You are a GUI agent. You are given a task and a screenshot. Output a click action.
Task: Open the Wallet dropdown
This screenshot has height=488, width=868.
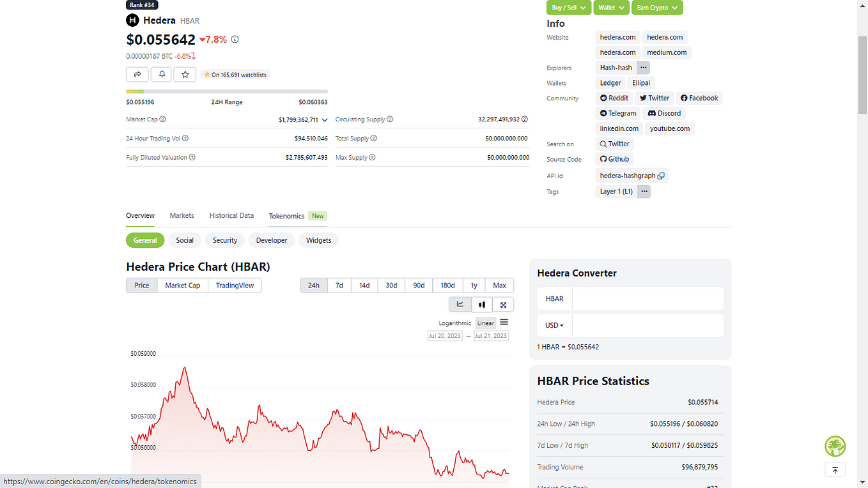click(611, 8)
